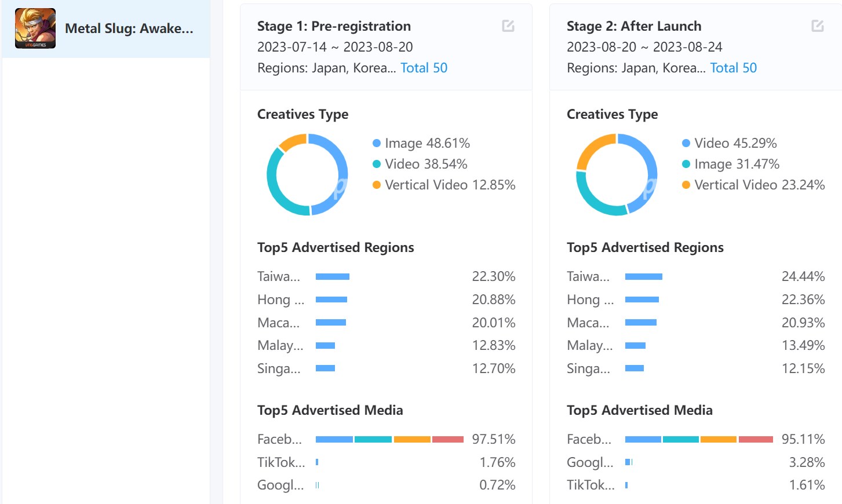Click the Singapore bar showing 12.15%
This screenshot has height=504, width=842.
(x=635, y=368)
